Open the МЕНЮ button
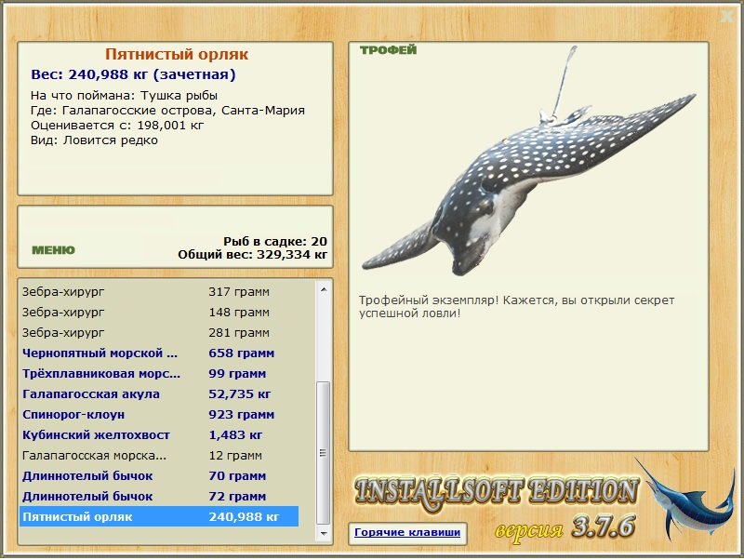 53,250
